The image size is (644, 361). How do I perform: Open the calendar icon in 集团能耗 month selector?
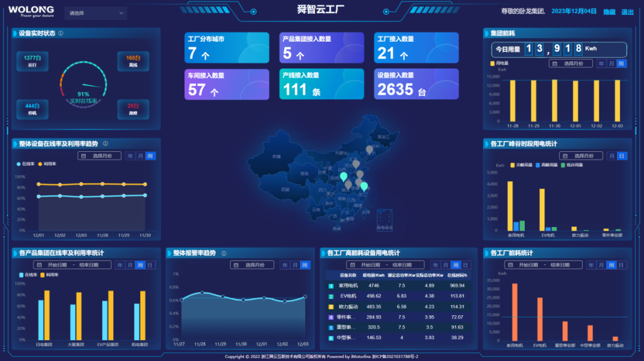pyautogui.click(x=555, y=63)
